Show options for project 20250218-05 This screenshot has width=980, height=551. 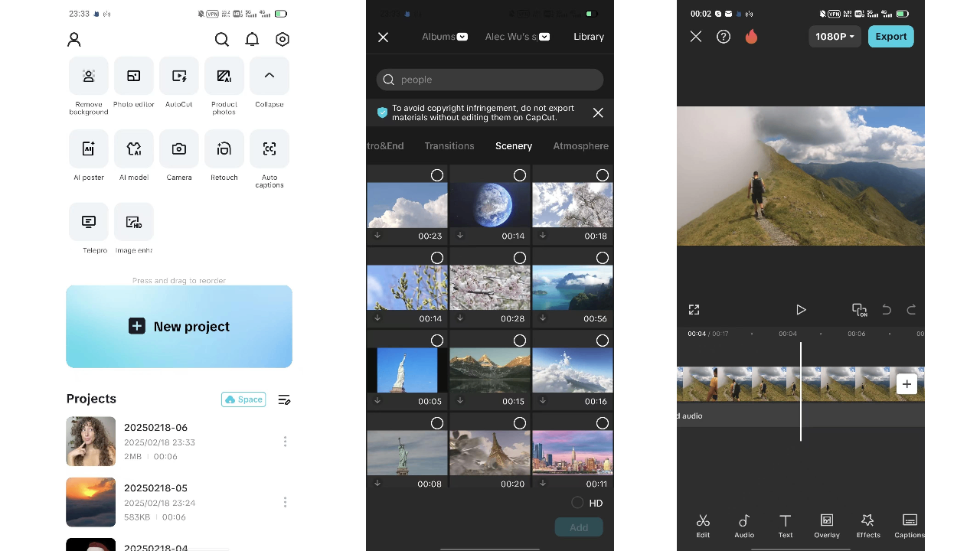285,502
